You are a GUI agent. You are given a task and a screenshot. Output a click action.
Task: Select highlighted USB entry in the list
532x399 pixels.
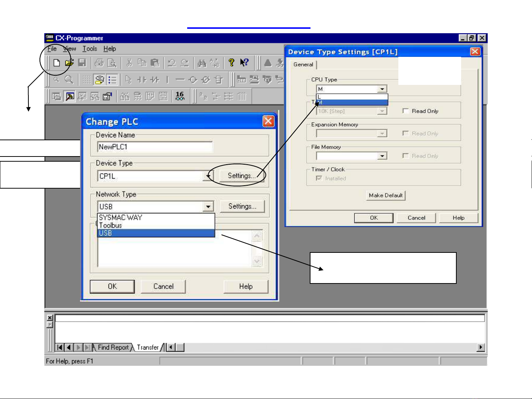[x=156, y=233]
